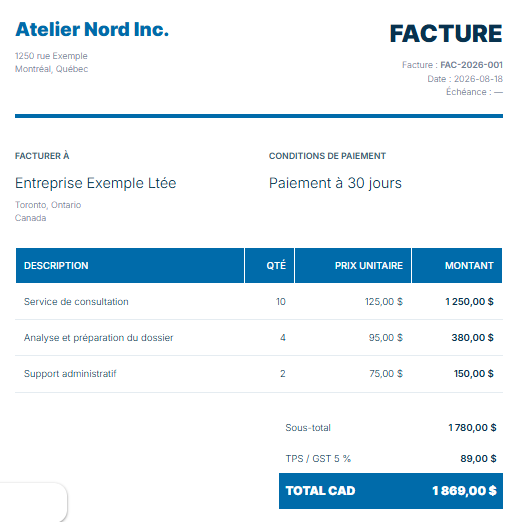
Task: Select the Support administratif line item
Action: pyautogui.click(x=259, y=374)
